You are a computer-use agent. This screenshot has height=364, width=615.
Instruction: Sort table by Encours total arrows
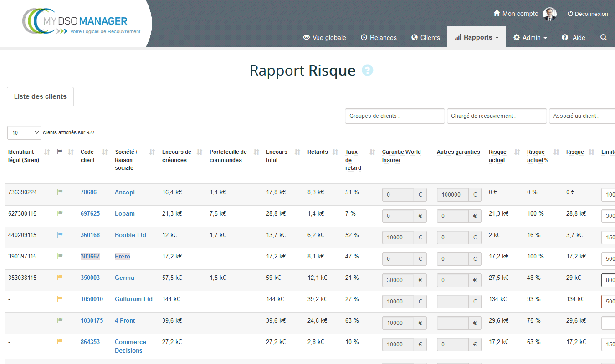[297, 152]
